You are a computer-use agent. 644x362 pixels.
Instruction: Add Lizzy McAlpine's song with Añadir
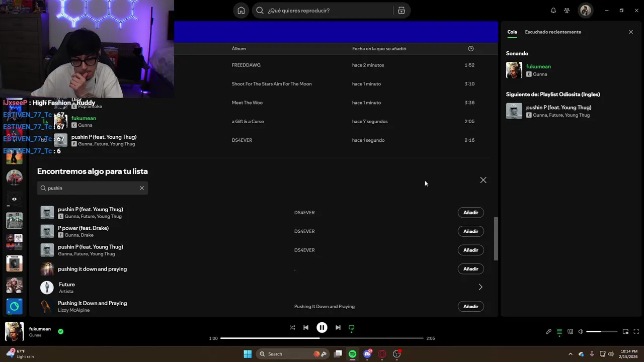[471, 306]
